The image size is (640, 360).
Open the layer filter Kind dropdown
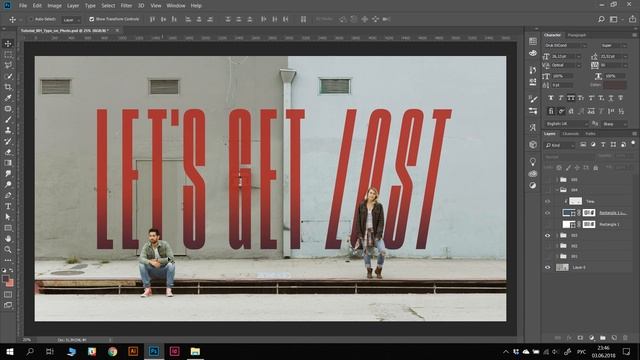click(x=560, y=145)
